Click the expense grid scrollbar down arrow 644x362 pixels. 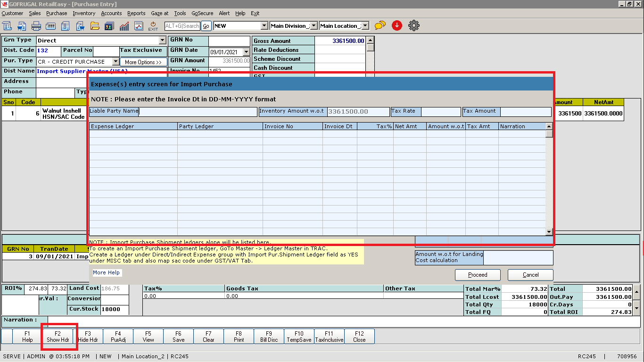(x=549, y=232)
